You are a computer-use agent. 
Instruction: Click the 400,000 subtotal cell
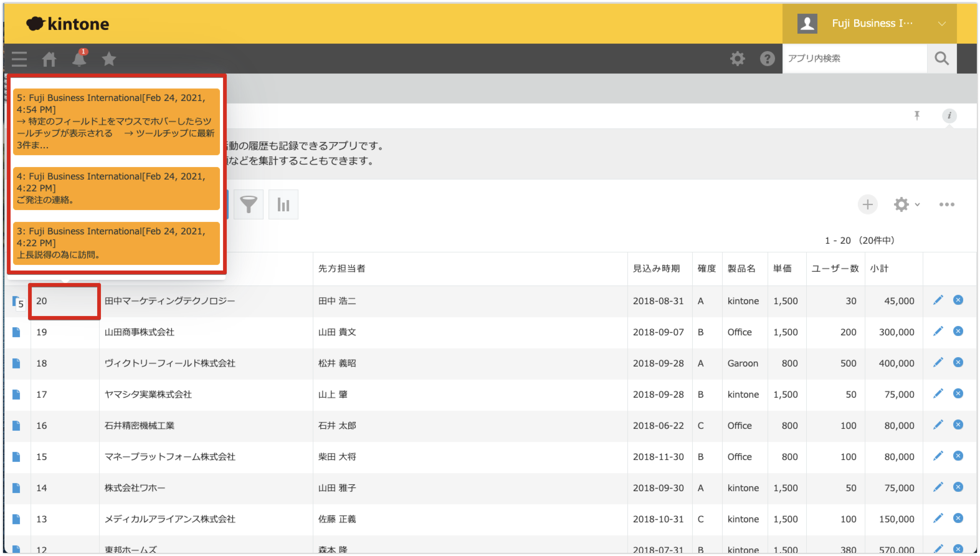tap(894, 363)
